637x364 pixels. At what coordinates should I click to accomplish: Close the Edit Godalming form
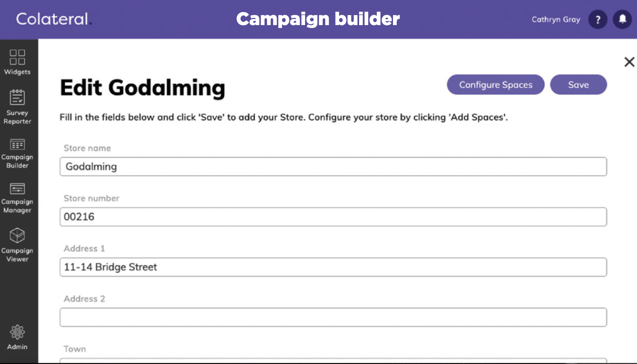click(629, 62)
